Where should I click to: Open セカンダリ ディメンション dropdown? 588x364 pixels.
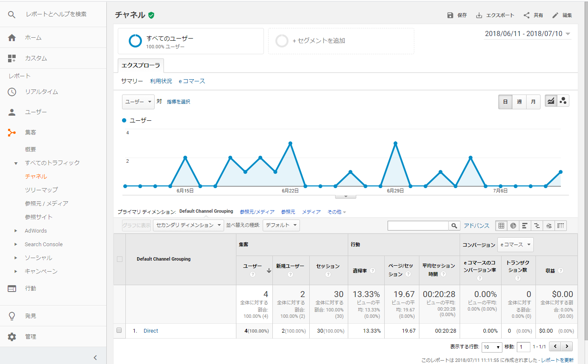click(189, 225)
